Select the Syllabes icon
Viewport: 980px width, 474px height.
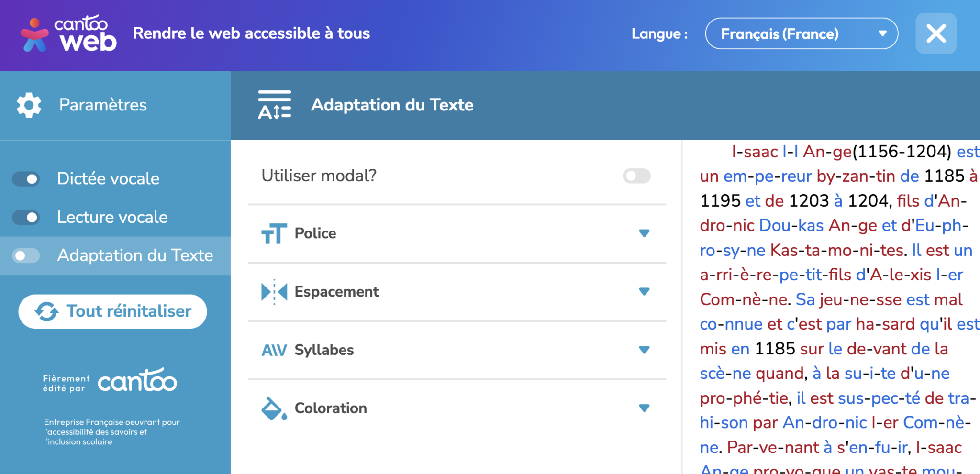[x=273, y=350]
